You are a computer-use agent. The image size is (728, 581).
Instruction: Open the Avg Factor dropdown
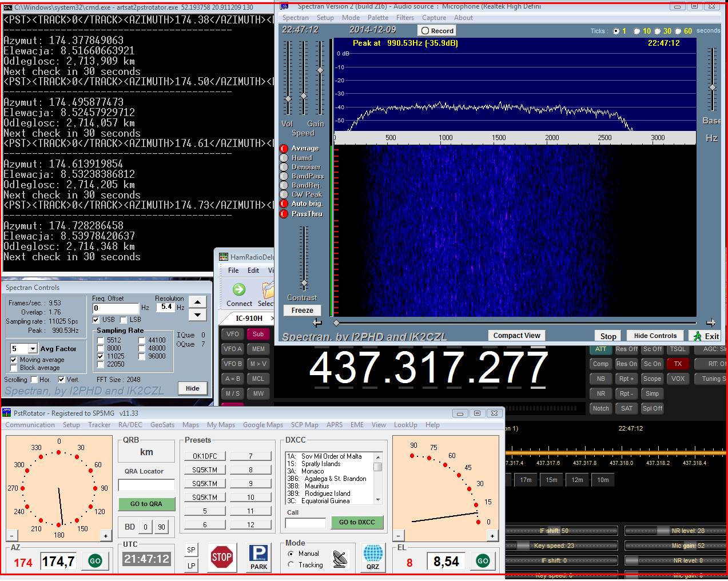[33, 349]
